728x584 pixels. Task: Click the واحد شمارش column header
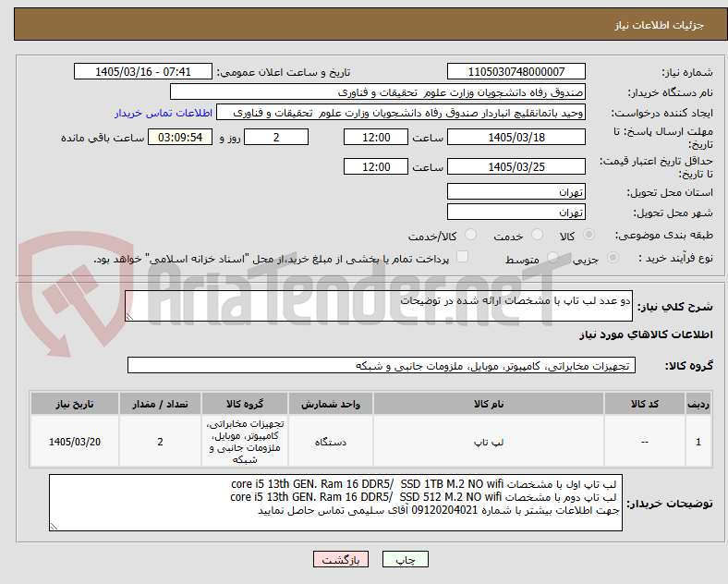[x=331, y=404]
